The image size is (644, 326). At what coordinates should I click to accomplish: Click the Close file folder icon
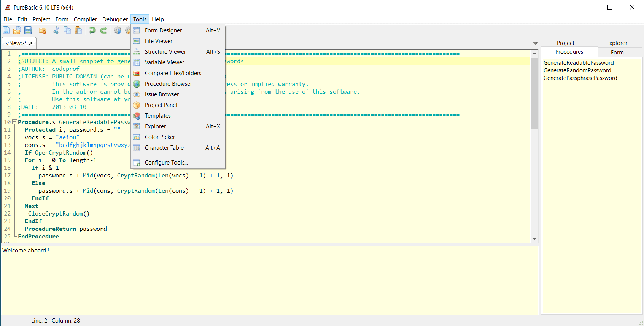click(x=42, y=30)
